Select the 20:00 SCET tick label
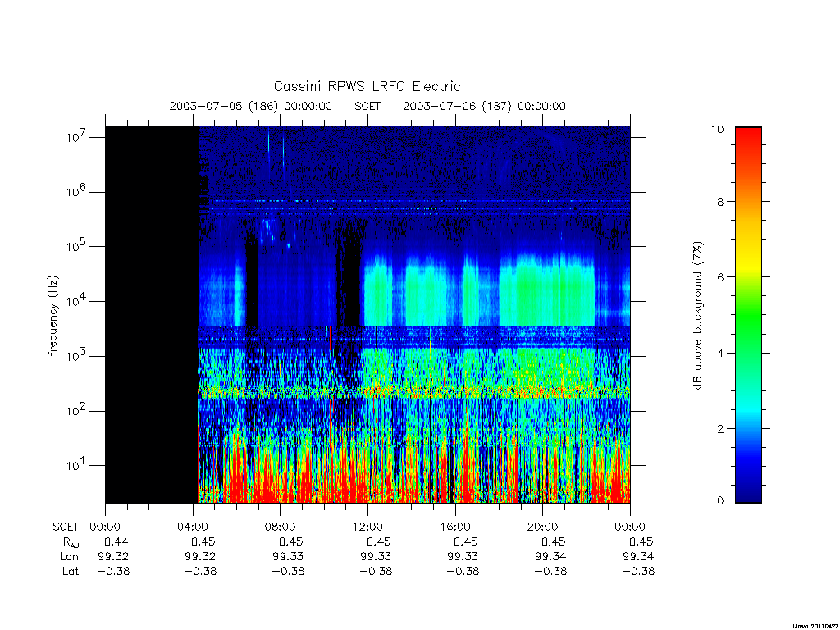Screen dimensions: 840x630 [x=543, y=527]
